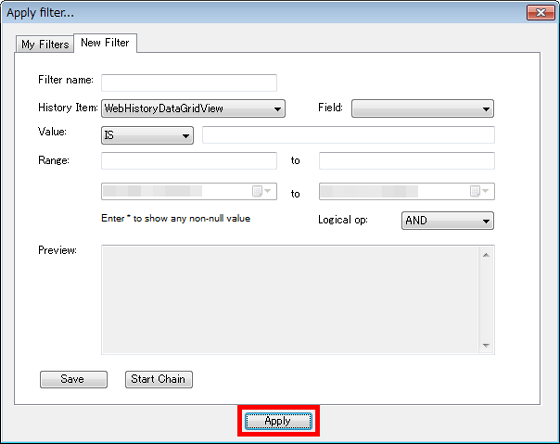Screen dimensions: 560x444
Task: Select the New Filter tab
Action: [x=105, y=43]
